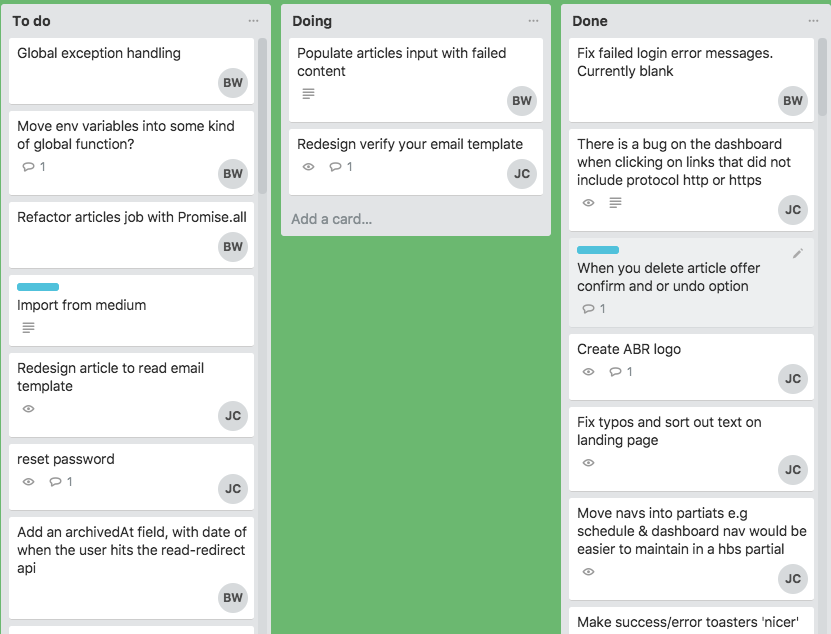Open the Done list actions menu

click(814, 21)
